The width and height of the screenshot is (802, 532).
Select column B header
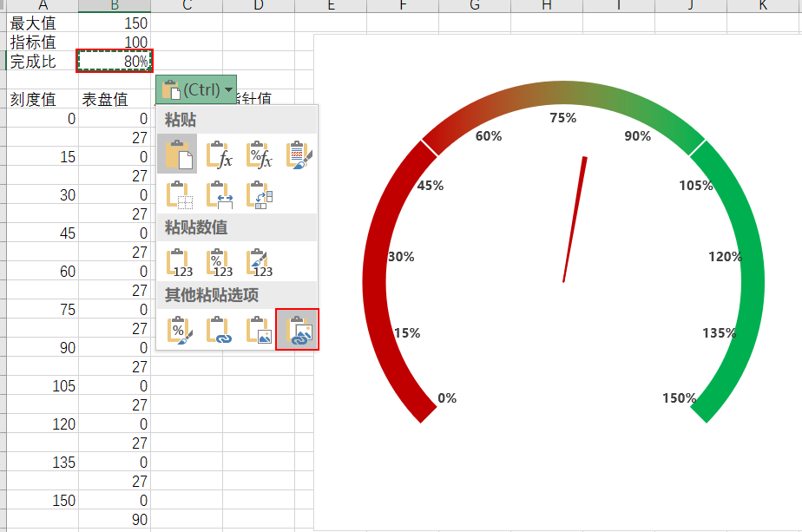point(115,5)
